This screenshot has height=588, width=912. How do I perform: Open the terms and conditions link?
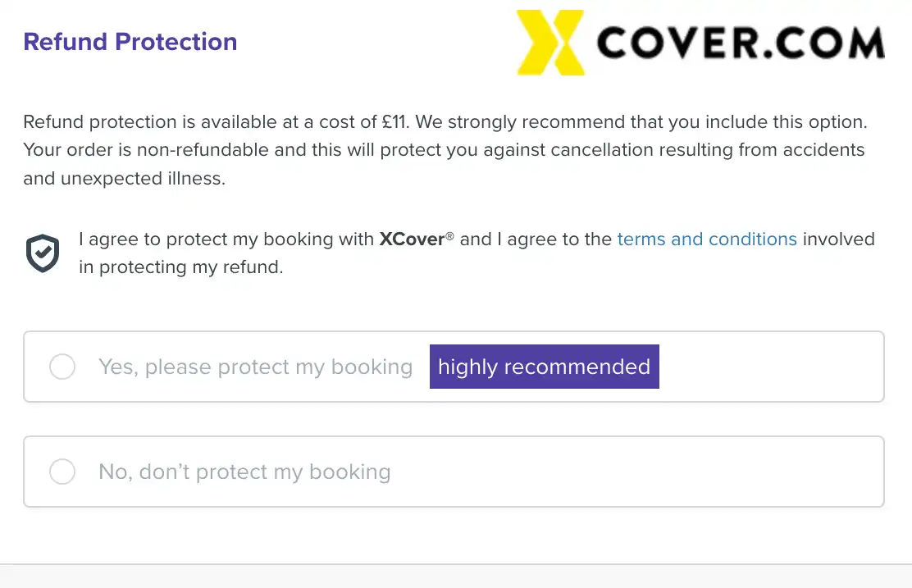[x=707, y=239]
